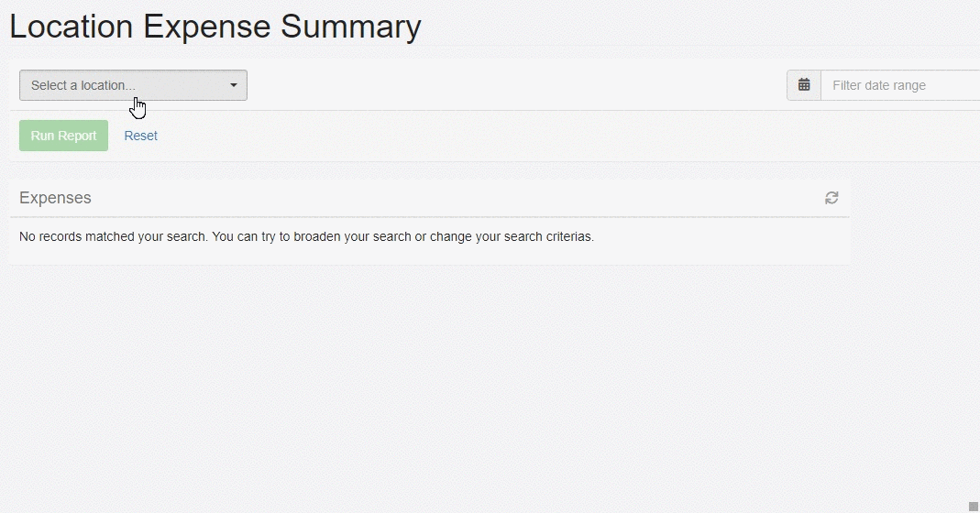Open the 'Select a location...' dropdown
This screenshot has height=513, width=980.
[x=133, y=85]
